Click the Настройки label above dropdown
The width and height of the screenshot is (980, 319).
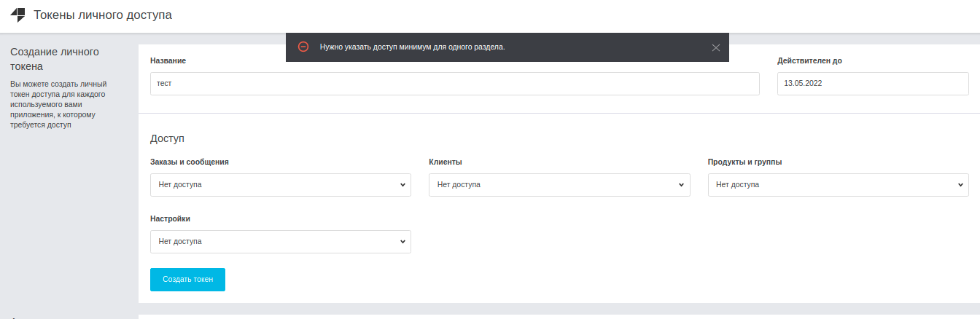coord(170,218)
